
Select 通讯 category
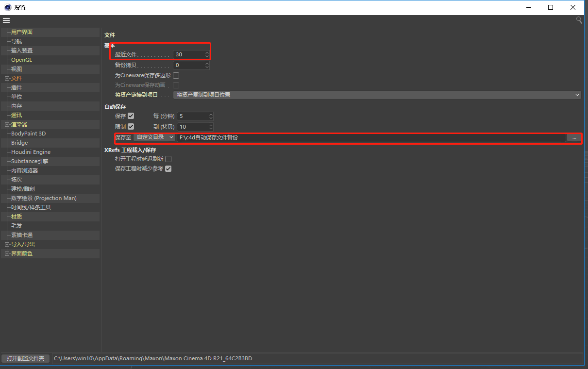17,115
